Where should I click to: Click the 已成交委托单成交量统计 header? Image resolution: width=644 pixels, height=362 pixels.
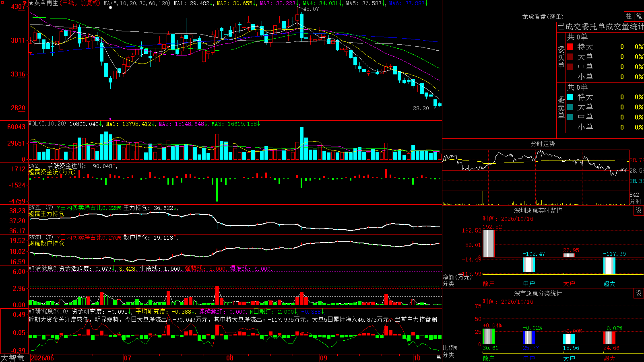click(x=601, y=27)
